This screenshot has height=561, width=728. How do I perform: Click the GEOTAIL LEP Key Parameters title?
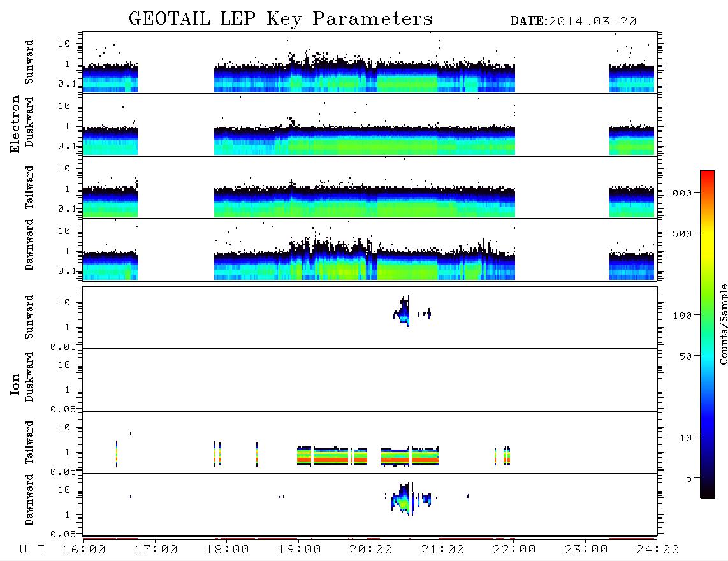pos(280,19)
